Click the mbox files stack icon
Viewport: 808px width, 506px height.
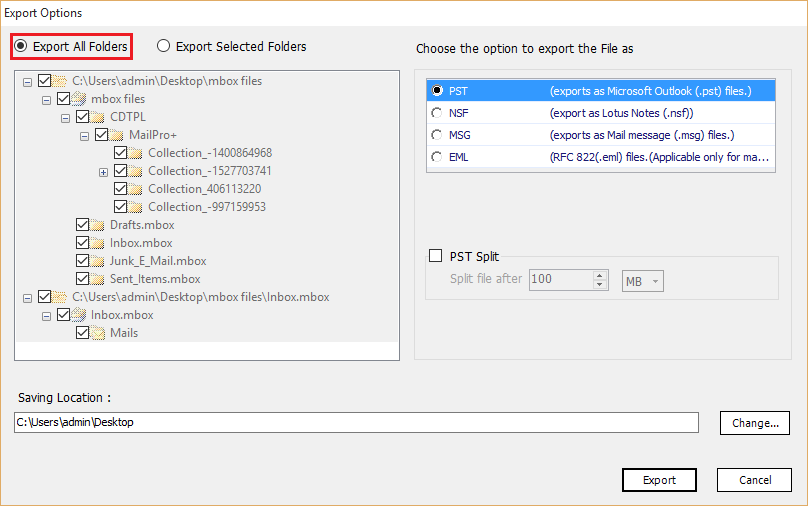(x=79, y=99)
